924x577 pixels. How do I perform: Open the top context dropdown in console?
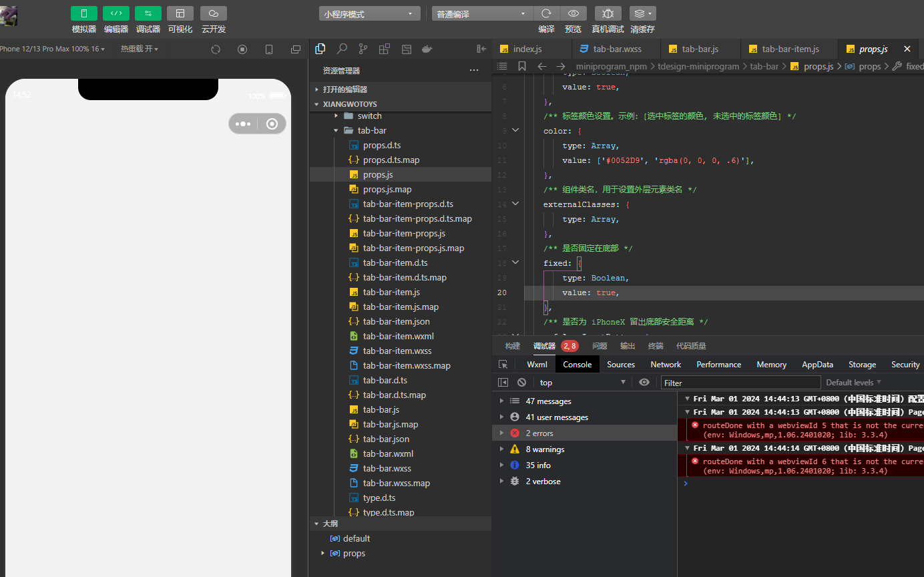[582, 383]
